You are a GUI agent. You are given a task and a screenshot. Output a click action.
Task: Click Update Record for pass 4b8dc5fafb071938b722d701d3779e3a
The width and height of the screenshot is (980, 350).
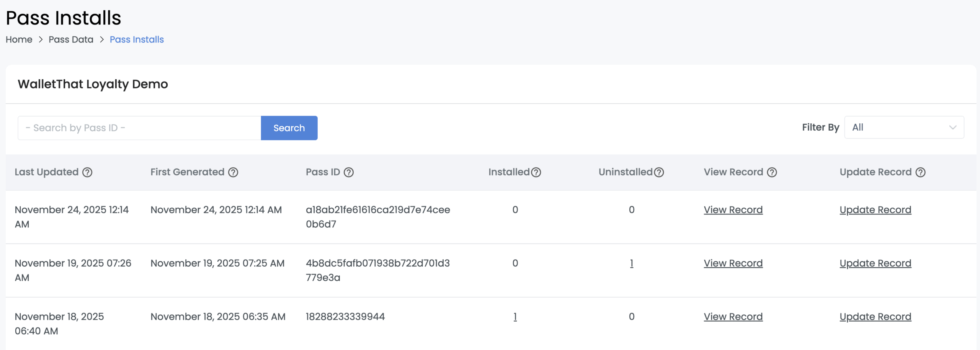coord(875,263)
